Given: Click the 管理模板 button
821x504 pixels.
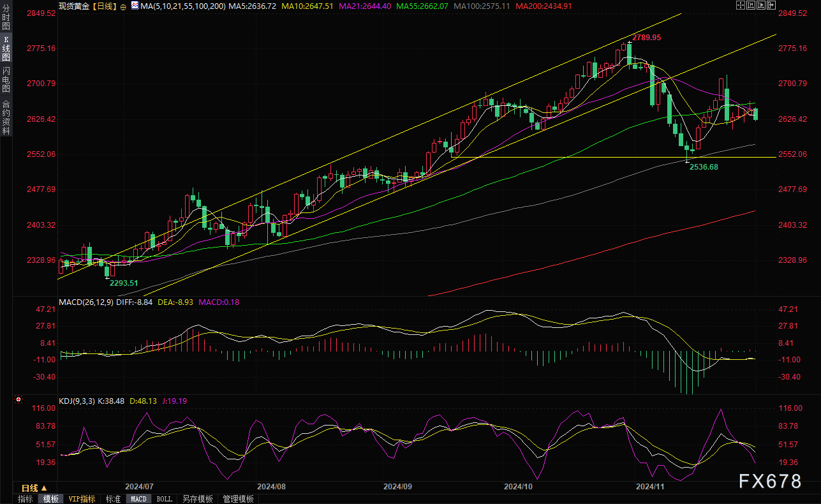Looking at the screenshot, I should point(238,499).
